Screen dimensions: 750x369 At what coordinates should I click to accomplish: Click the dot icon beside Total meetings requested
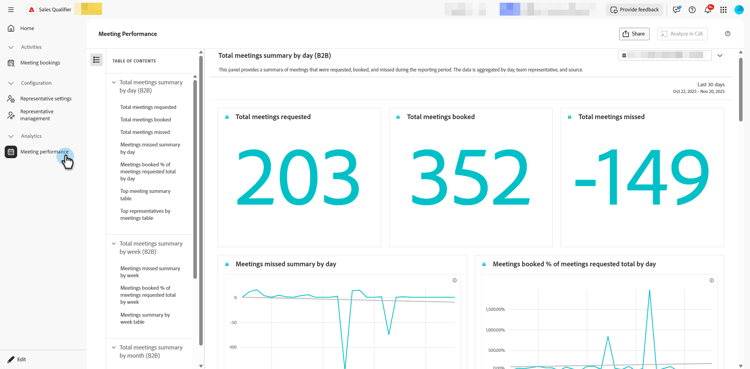click(227, 117)
